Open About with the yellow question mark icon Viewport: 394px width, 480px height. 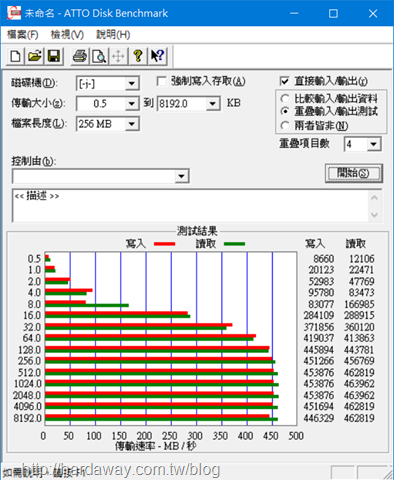click(x=138, y=56)
